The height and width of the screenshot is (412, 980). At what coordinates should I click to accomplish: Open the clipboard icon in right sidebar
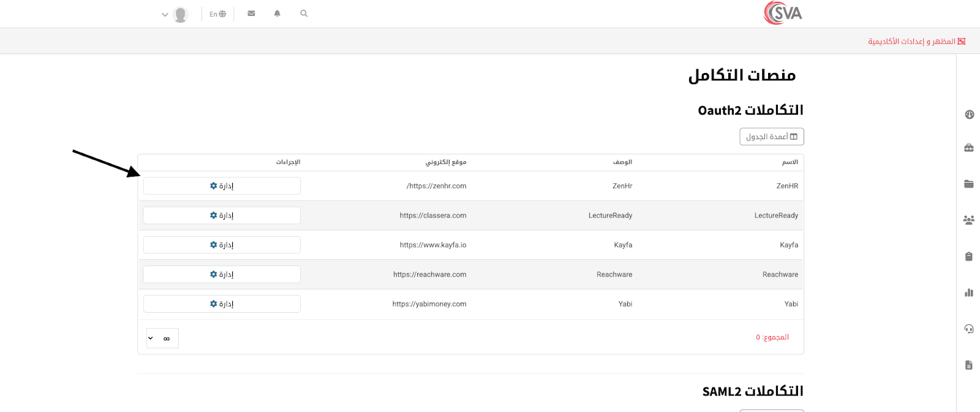pyautogui.click(x=969, y=256)
